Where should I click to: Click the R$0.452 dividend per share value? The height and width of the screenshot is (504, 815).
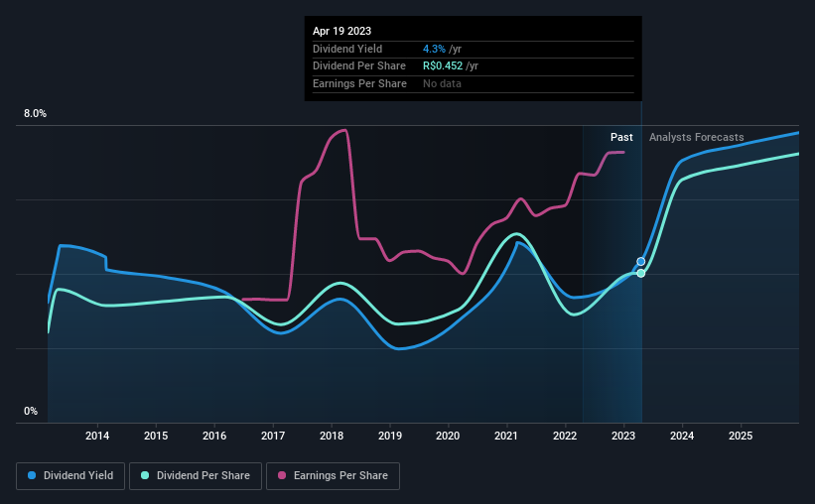pyautogui.click(x=443, y=66)
